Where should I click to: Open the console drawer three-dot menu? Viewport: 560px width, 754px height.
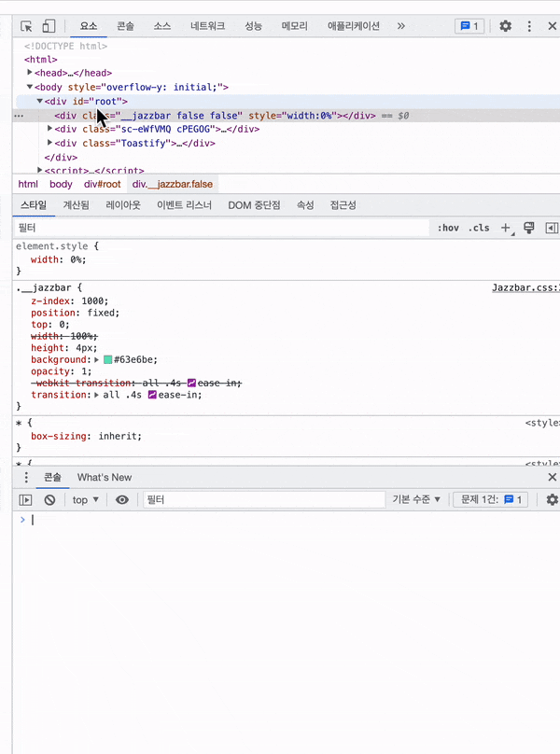26,477
